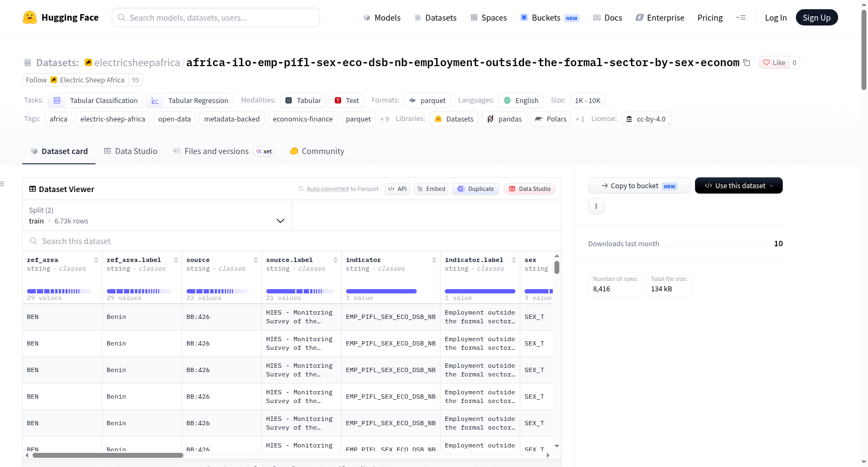This screenshot has height=467, width=868.
Task: Open the Pricing page
Action: pos(710,17)
